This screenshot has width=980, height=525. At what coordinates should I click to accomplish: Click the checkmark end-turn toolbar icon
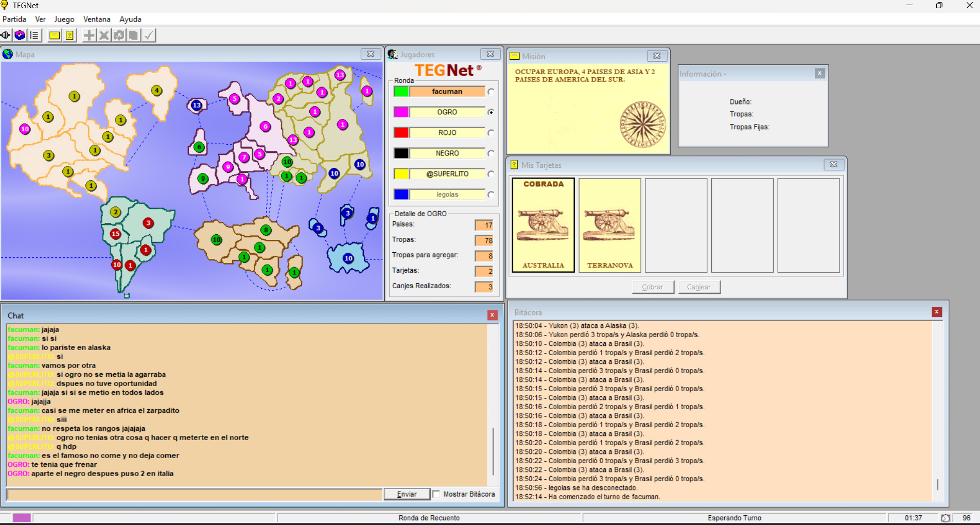point(149,35)
